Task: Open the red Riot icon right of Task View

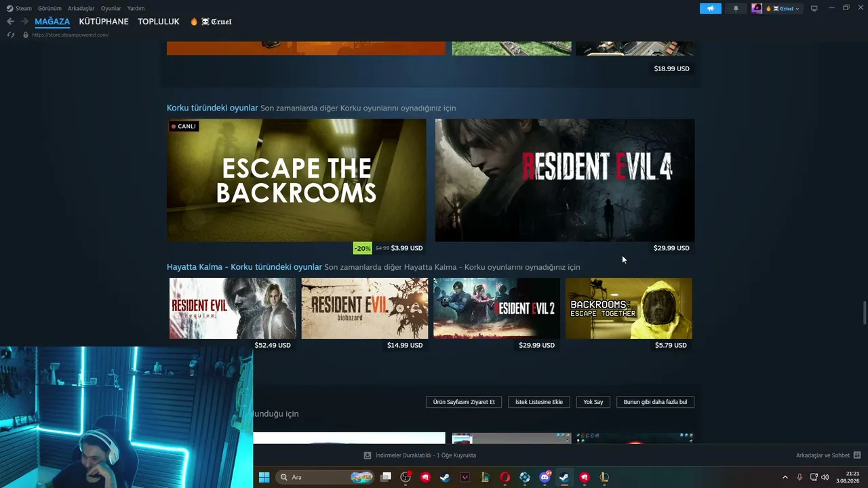Action: [x=425, y=477]
